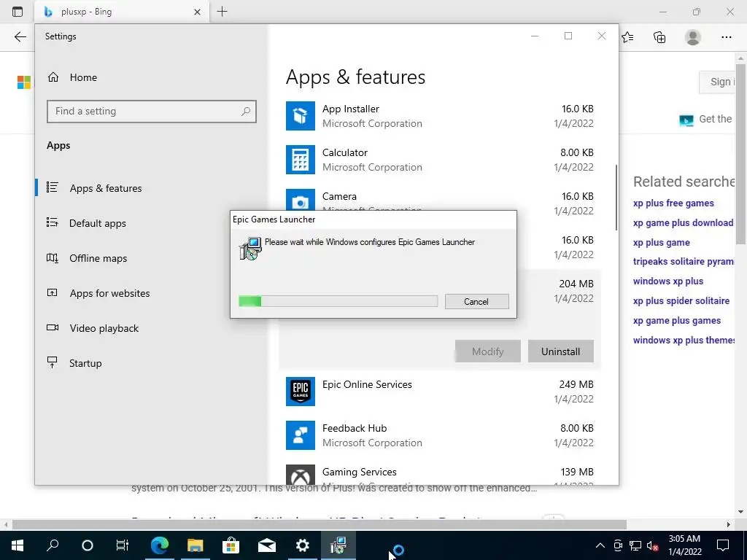Click the Find a setting search box
747x560 pixels.
(152, 112)
